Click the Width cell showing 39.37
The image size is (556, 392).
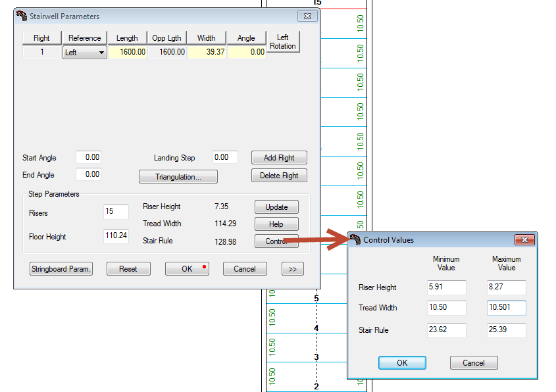(x=207, y=52)
